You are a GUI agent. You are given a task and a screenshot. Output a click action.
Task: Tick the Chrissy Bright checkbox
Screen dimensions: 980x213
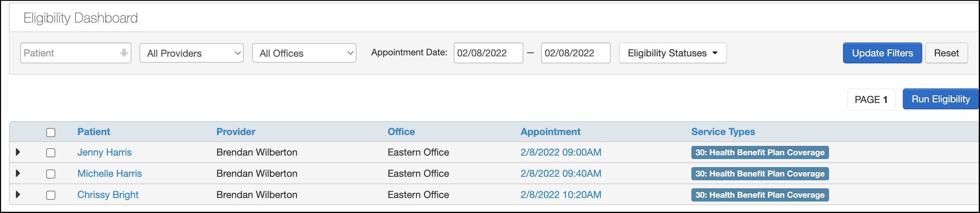click(50, 196)
